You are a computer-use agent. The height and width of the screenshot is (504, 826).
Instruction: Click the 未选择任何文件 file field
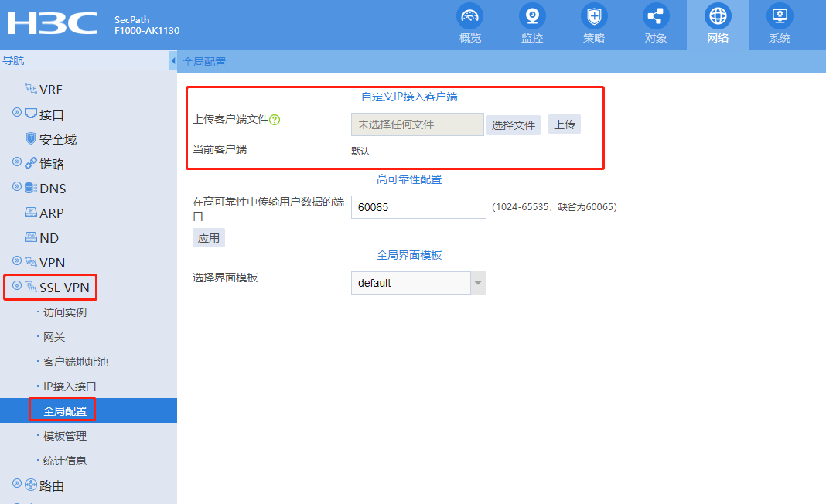(417, 124)
